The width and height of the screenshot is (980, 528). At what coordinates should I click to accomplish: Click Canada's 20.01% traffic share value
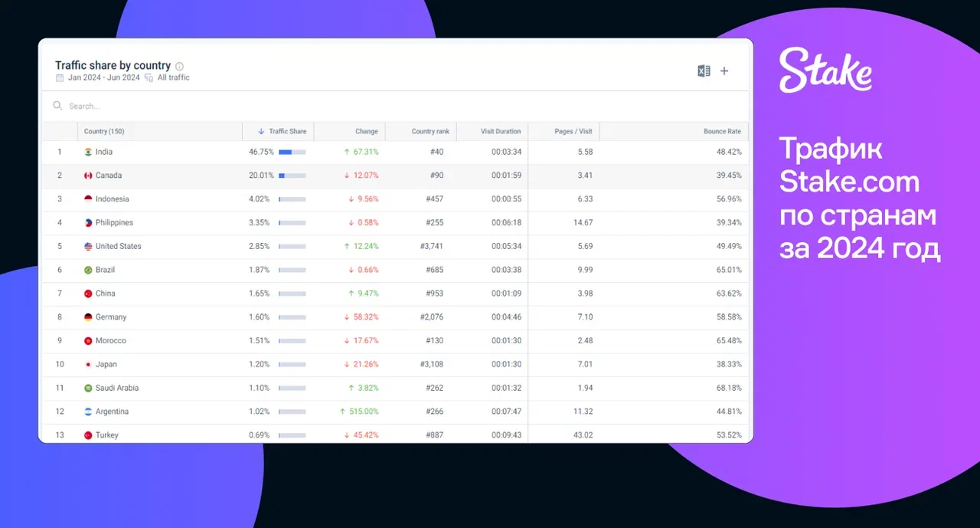(x=261, y=175)
